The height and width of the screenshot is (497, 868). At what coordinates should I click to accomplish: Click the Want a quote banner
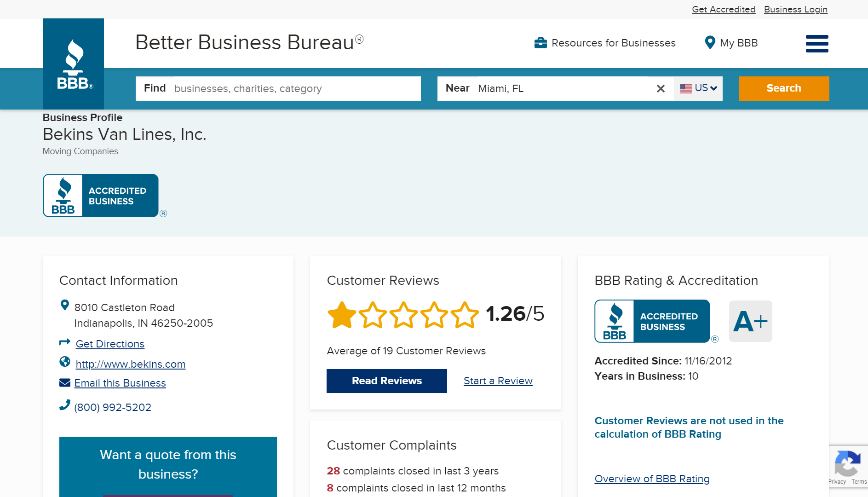[x=168, y=467]
